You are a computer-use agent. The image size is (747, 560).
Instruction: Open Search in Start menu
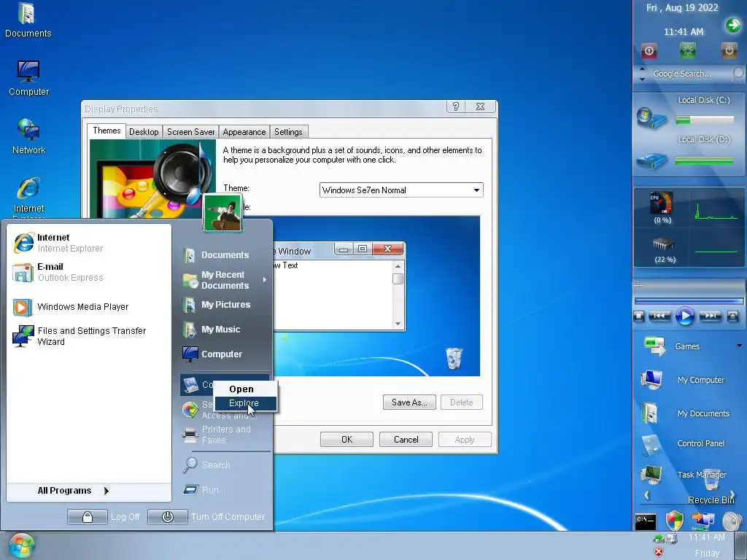[x=206, y=464]
